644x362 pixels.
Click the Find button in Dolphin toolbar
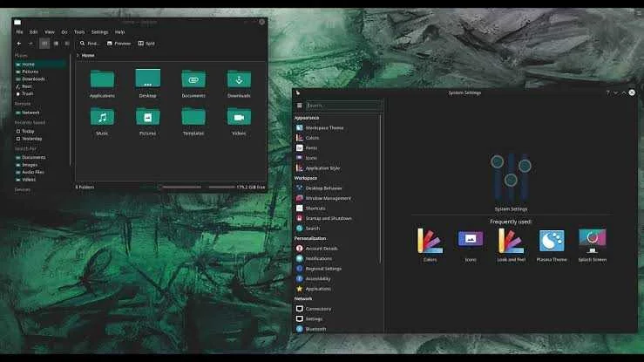pyautogui.click(x=89, y=43)
